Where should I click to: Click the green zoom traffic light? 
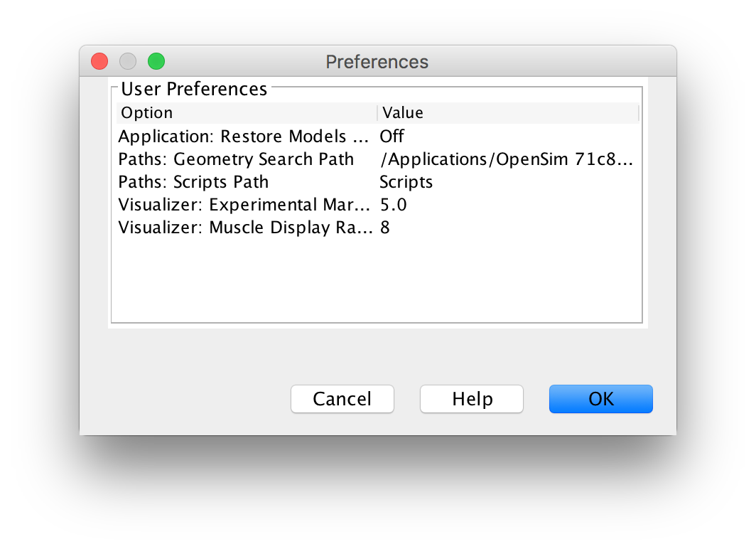pyautogui.click(x=156, y=61)
